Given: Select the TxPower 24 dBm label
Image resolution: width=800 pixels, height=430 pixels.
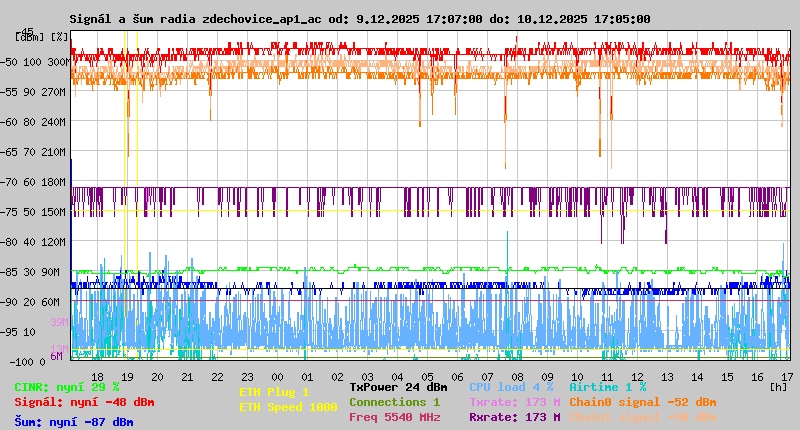Looking at the screenshot, I should pyautogui.click(x=398, y=387).
